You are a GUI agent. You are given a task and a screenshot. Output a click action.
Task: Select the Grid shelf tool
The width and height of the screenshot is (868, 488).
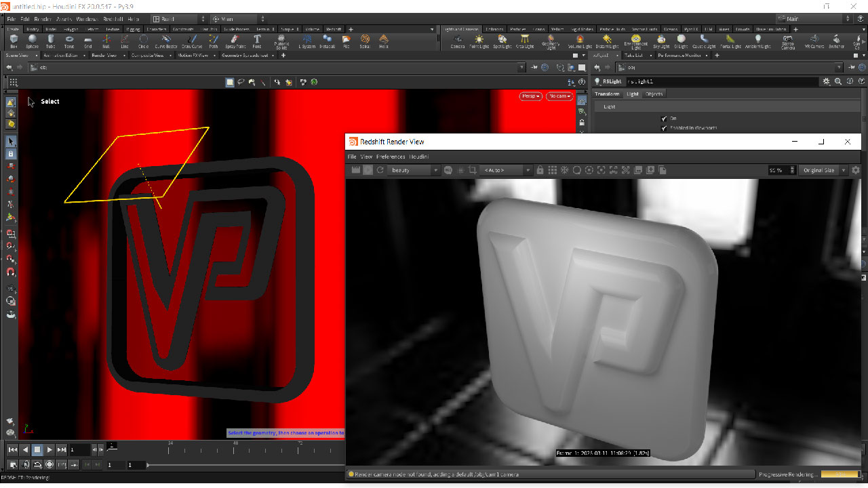click(x=87, y=42)
